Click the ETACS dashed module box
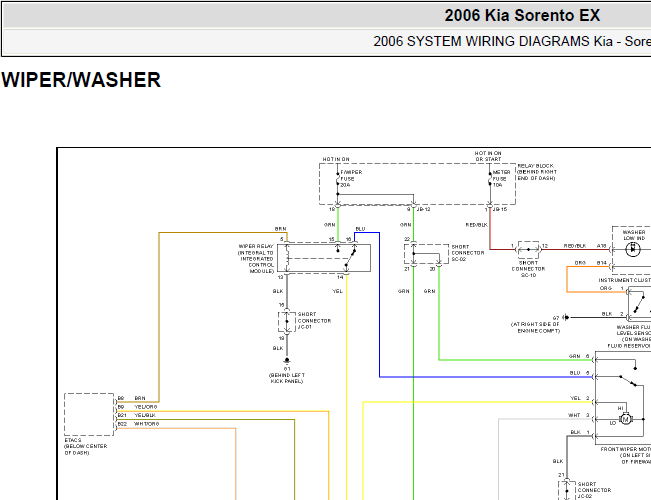Image resolution: width=651 pixels, height=500 pixels. pos(89,414)
